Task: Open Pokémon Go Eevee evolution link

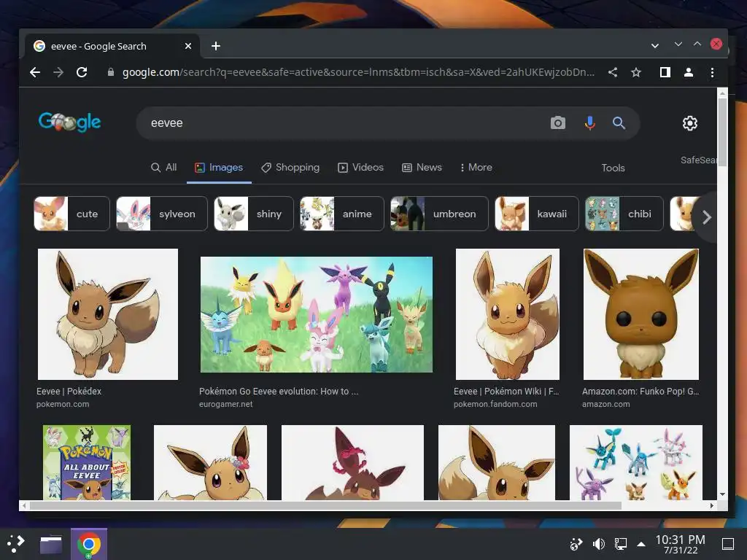Action: coord(279,391)
